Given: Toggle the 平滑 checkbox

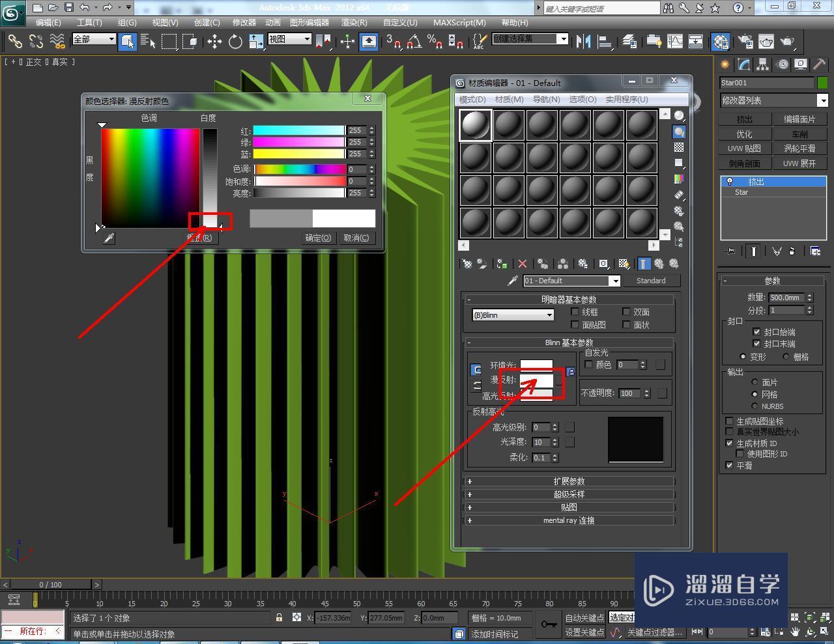Looking at the screenshot, I should point(729,466).
